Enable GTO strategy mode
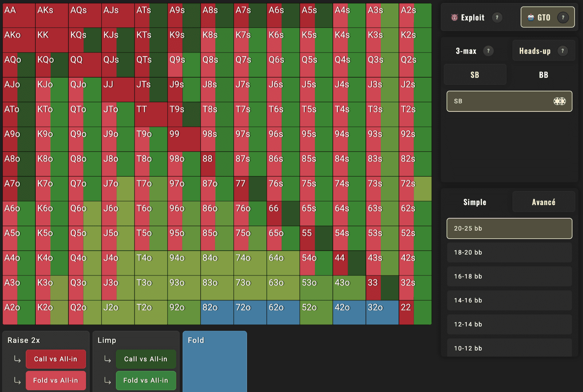 coord(547,17)
